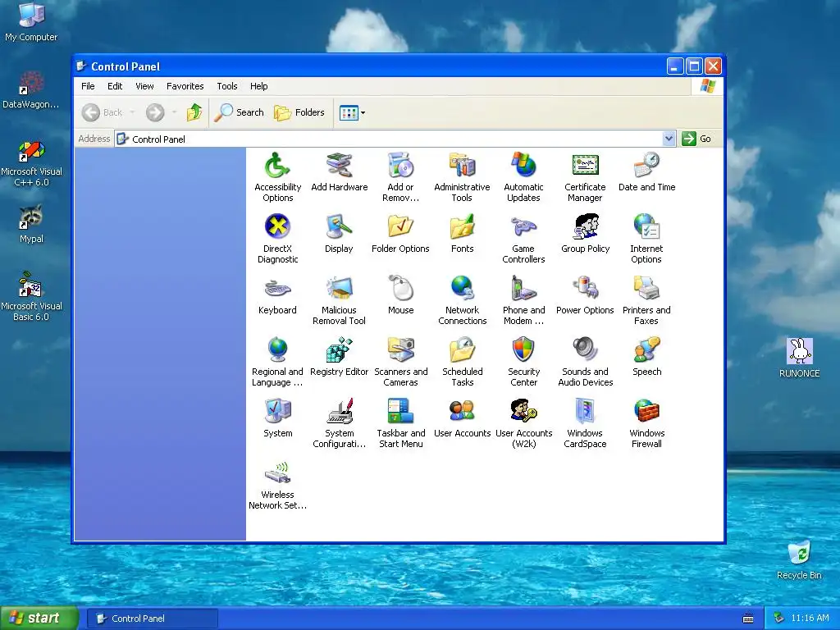840x630 pixels.
Task: Select Microsoft Visual C++ 6.0 shortcut
Action: 31,163
